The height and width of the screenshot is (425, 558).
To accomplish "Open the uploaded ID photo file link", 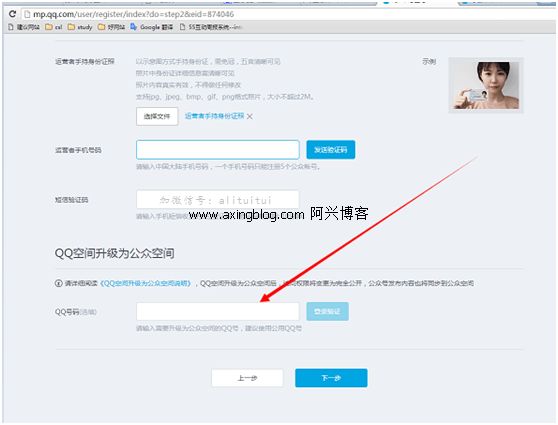I will coord(215,116).
